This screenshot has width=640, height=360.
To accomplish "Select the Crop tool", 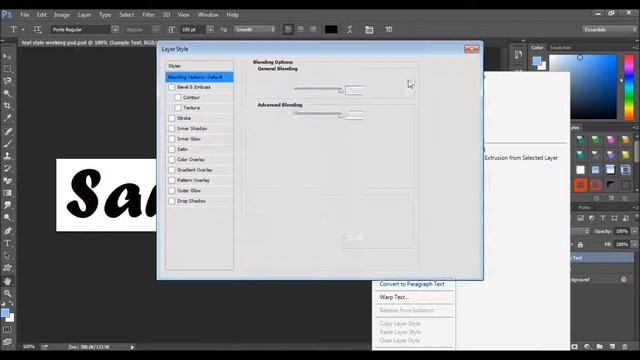I will (7, 106).
